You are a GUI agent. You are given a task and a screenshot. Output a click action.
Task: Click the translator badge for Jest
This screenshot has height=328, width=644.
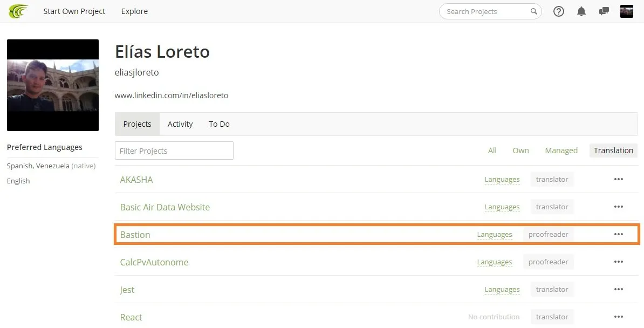[552, 289]
